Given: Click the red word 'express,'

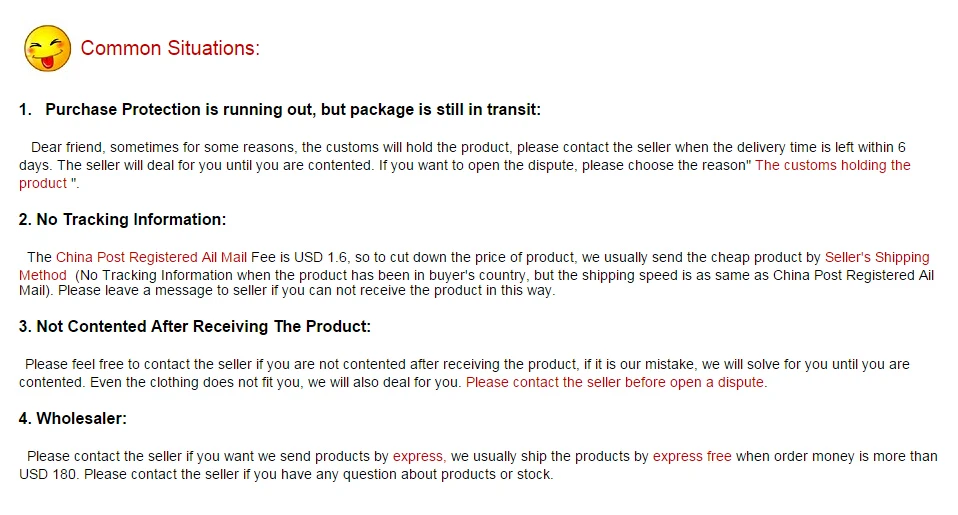Looking at the screenshot, I should click(x=419, y=456).
